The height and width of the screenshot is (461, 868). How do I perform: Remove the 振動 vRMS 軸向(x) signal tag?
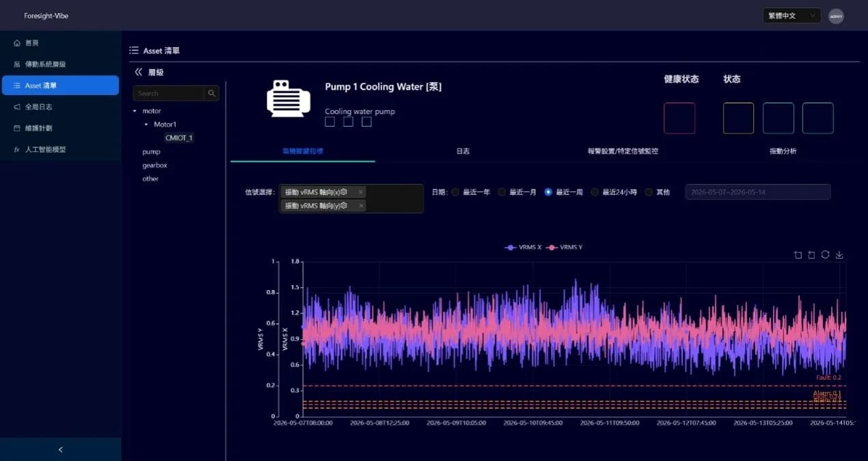(361, 192)
